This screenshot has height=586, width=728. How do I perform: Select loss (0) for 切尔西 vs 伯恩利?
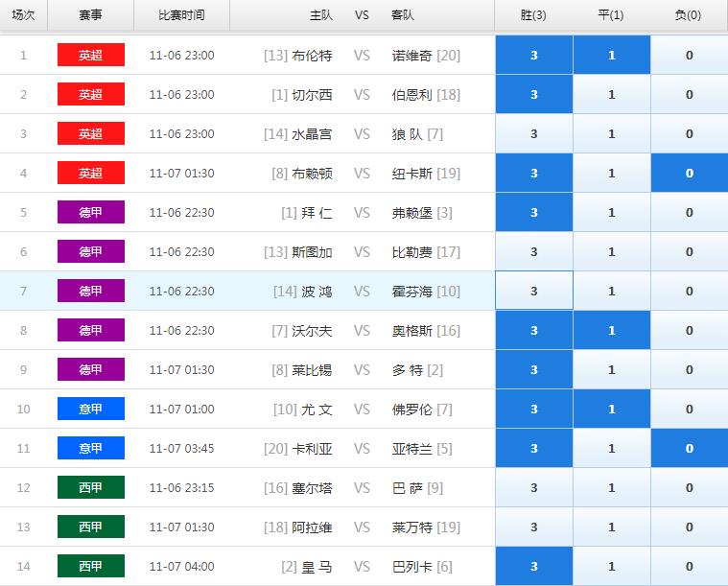pyautogui.click(x=689, y=95)
